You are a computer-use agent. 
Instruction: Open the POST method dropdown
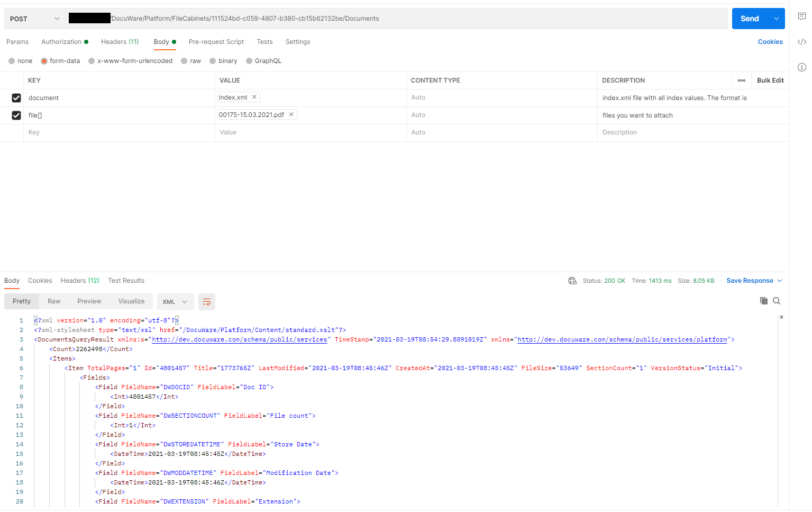35,19
